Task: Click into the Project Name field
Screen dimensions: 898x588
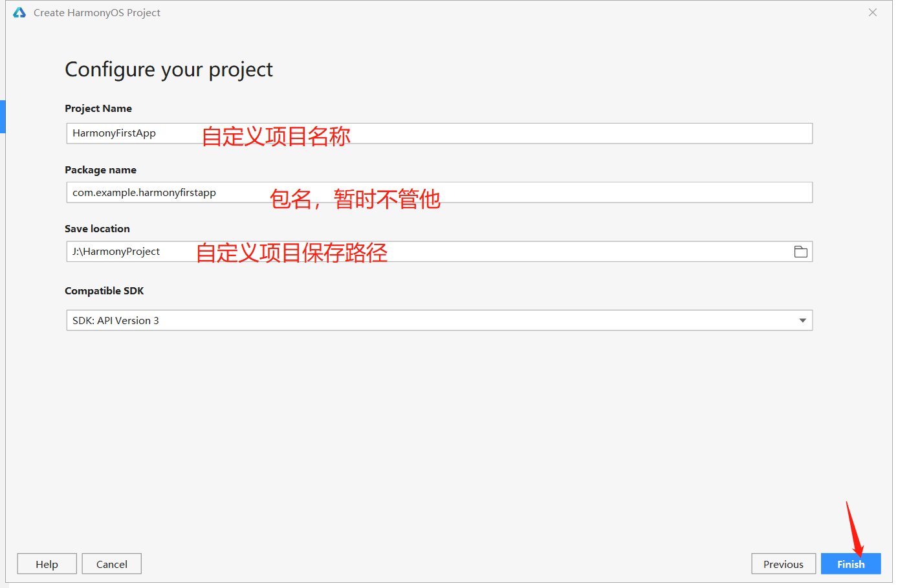Action: coord(439,133)
